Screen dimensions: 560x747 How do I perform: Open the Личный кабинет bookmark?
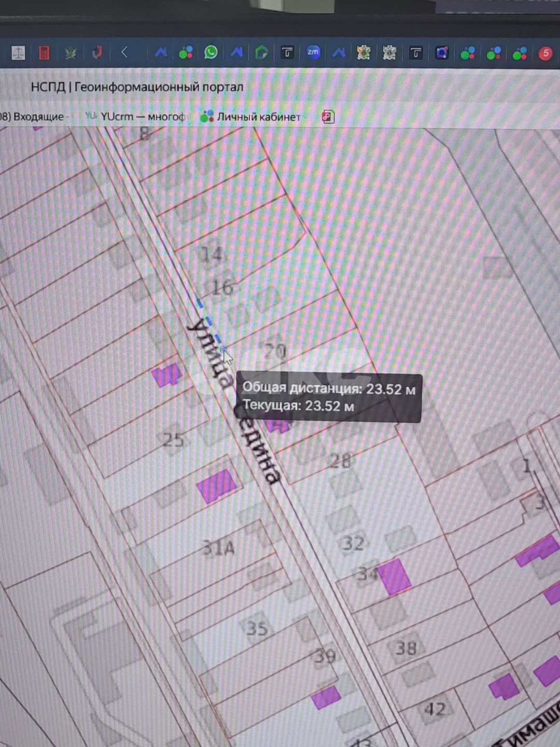[x=251, y=117]
